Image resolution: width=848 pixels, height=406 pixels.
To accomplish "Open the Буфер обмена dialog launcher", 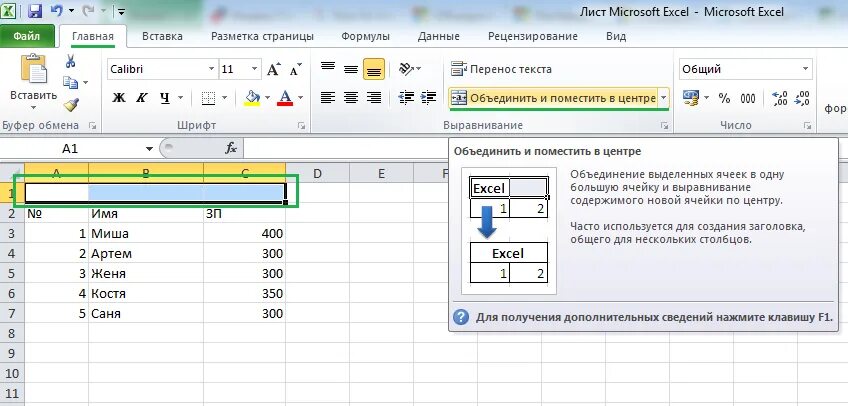I will click(x=92, y=126).
